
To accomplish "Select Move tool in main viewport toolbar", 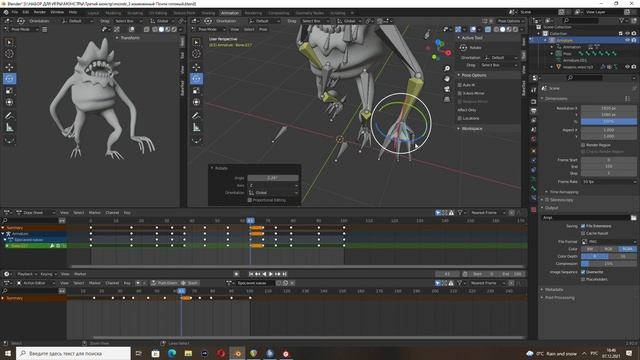I will (196, 67).
